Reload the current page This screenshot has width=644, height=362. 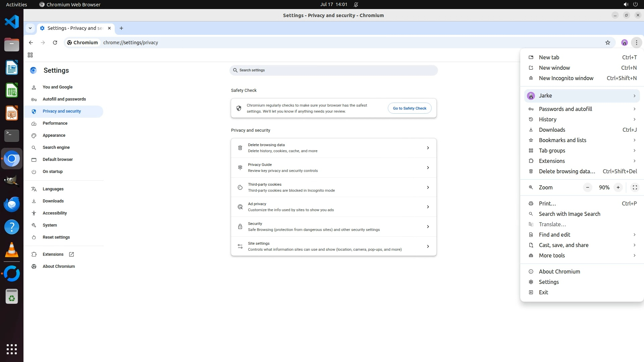coord(55,43)
